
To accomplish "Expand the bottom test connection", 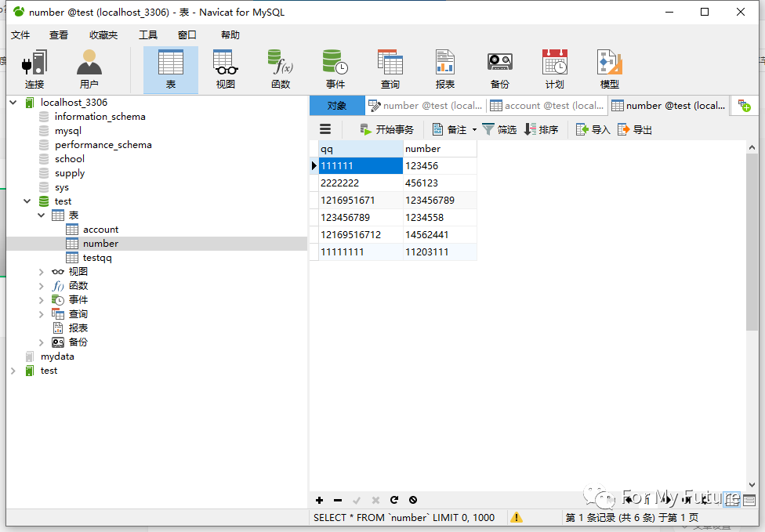I will point(13,371).
